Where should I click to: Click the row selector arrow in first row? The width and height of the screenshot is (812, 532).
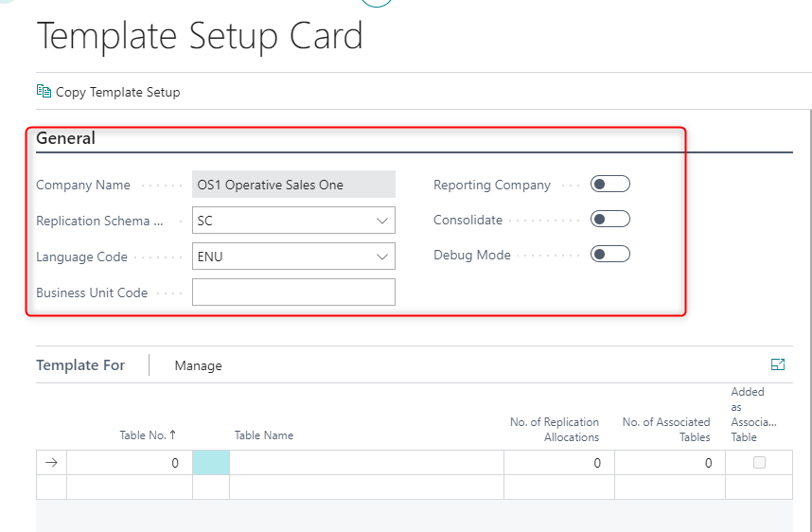tap(51, 463)
